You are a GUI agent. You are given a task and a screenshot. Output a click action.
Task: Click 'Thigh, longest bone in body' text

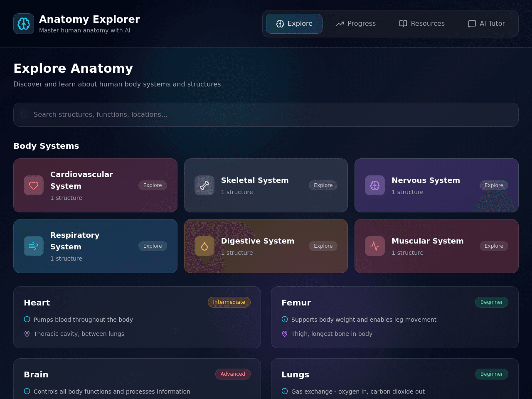[x=332, y=334]
